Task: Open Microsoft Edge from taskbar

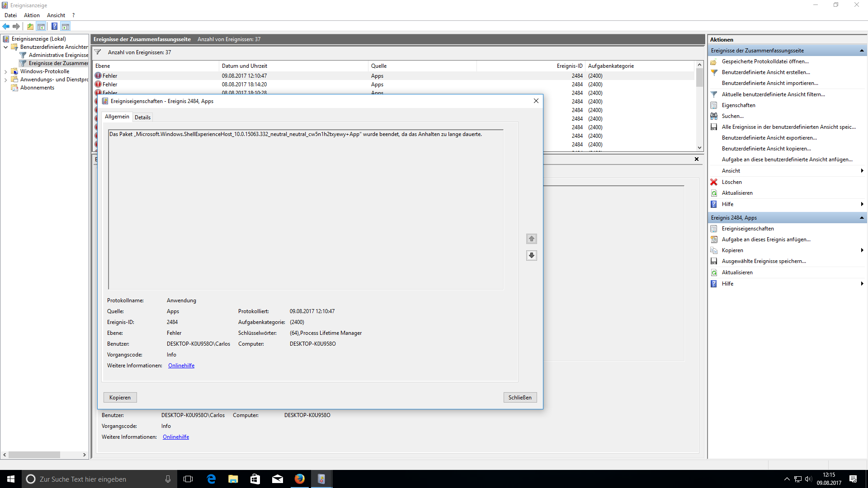Action: pyautogui.click(x=211, y=479)
